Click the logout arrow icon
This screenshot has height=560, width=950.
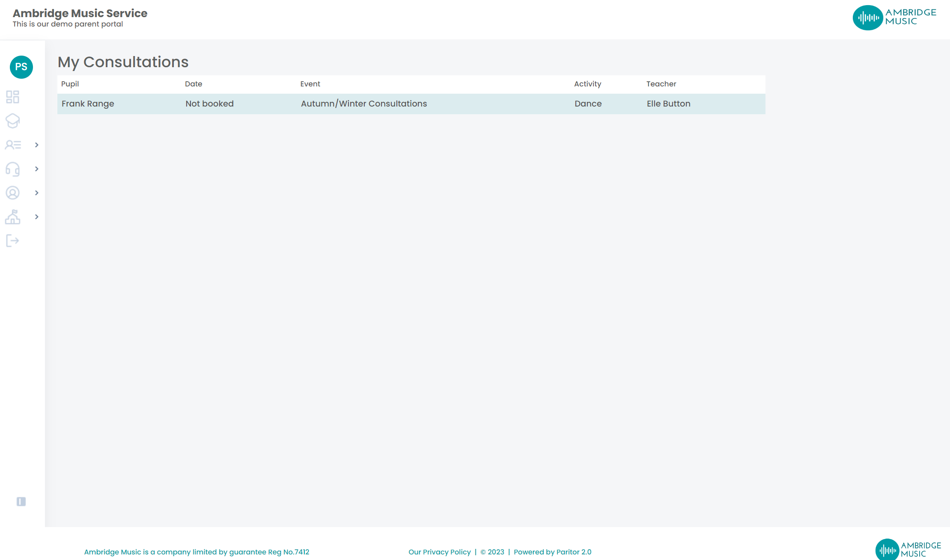12,241
